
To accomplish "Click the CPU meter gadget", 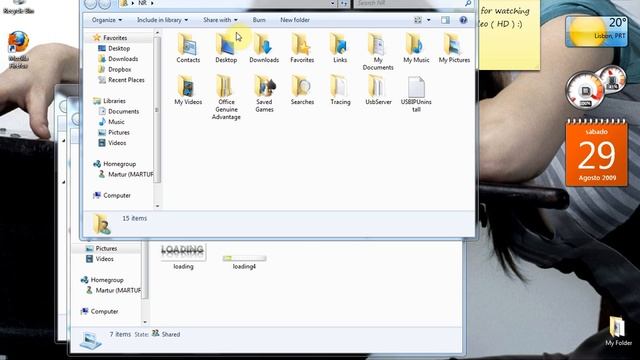I will (596, 87).
